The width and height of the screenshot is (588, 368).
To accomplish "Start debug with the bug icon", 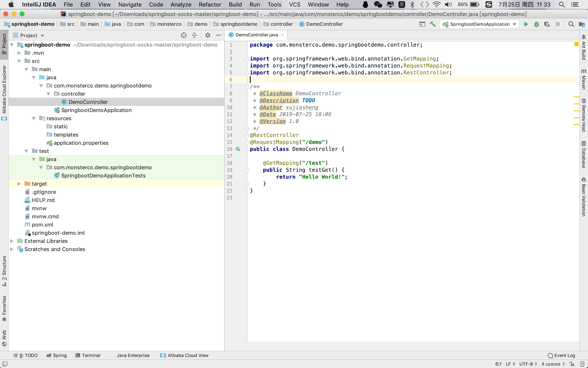I will tap(536, 24).
